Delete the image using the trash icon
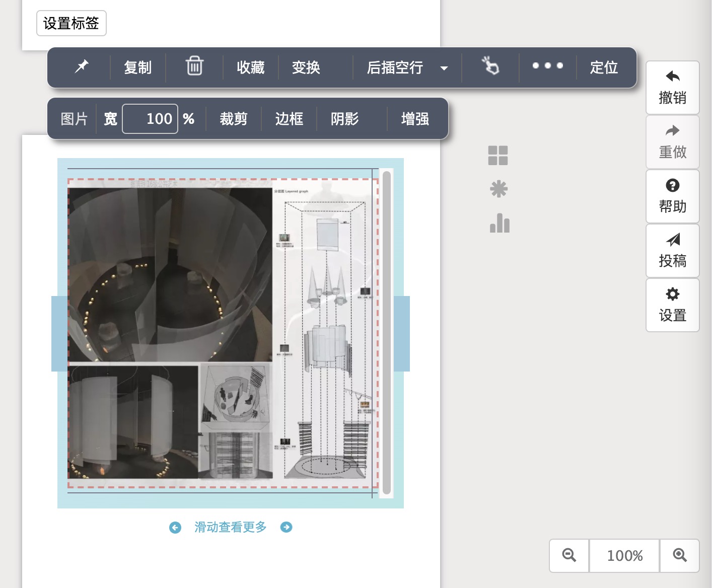 (x=194, y=66)
